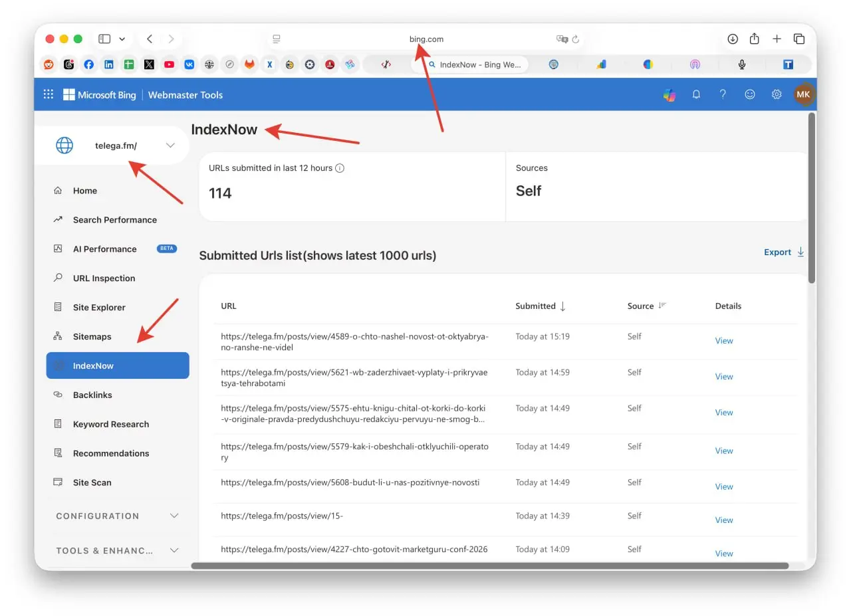View details for the 4589-o-chto-nashel URL
This screenshot has height=616, width=851.
coord(724,341)
